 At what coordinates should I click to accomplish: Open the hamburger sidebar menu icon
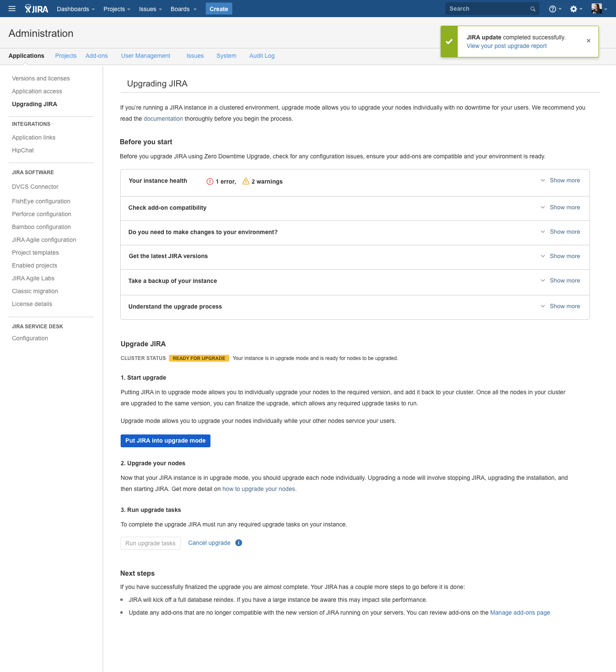click(12, 9)
